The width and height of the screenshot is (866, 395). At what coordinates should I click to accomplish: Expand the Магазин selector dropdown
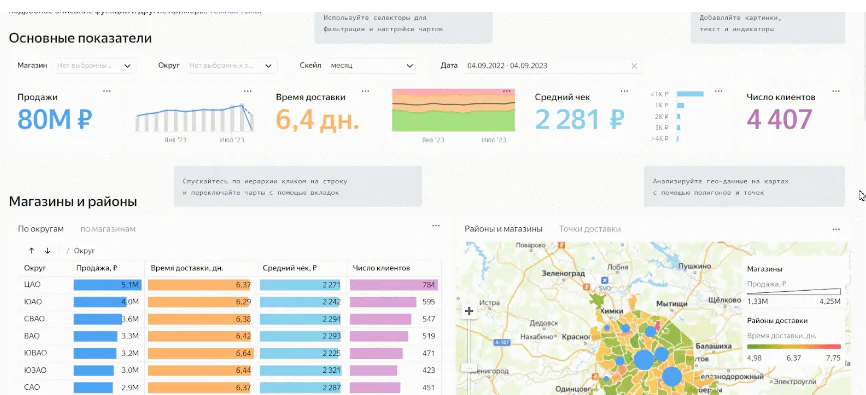click(94, 66)
